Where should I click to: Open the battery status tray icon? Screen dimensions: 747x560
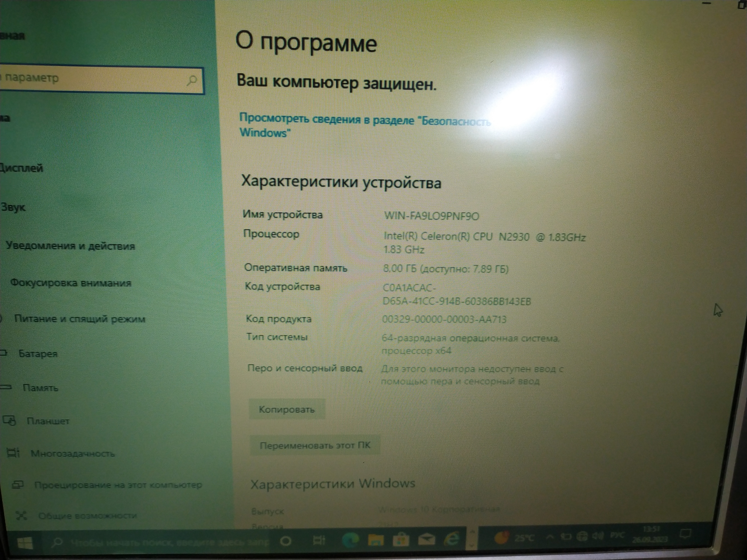pyautogui.click(x=566, y=536)
